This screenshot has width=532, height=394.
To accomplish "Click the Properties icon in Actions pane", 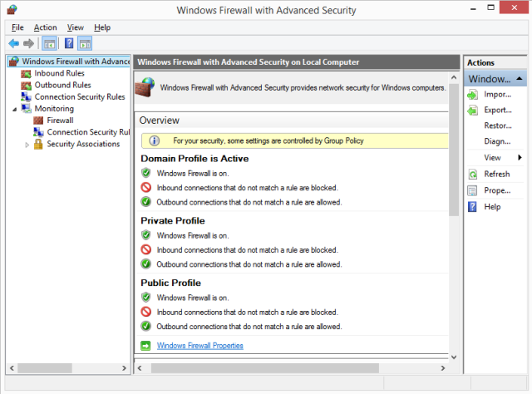I will coord(473,190).
